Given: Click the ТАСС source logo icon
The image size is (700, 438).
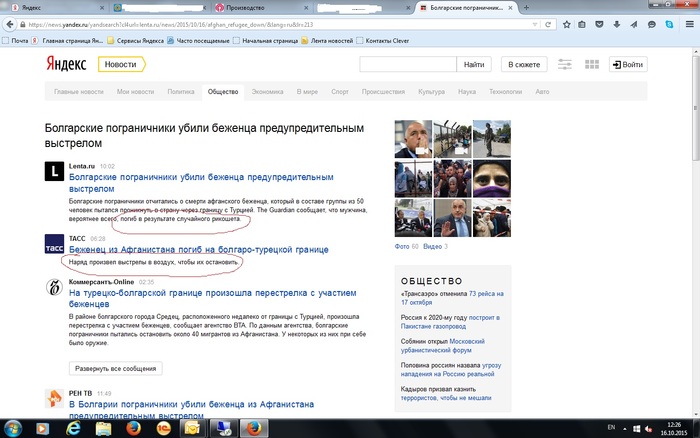Looking at the screenshot, I should [x=54, y=244].
